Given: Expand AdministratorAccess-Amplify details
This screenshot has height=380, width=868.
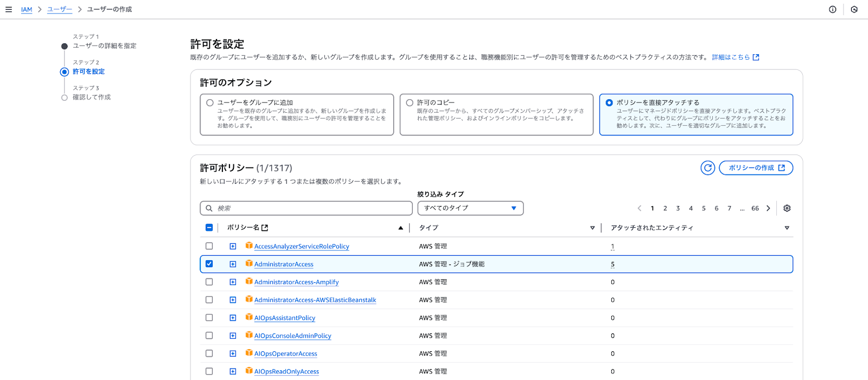Looking at the screenshot, I should click(233, 282).
